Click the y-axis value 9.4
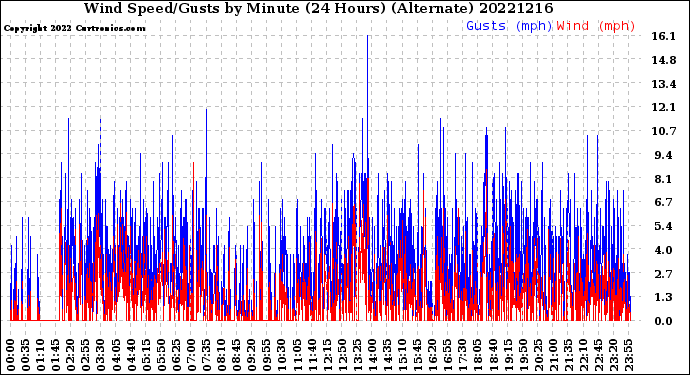The height and width of the screenshot is (375, 690). coord(664,155)
